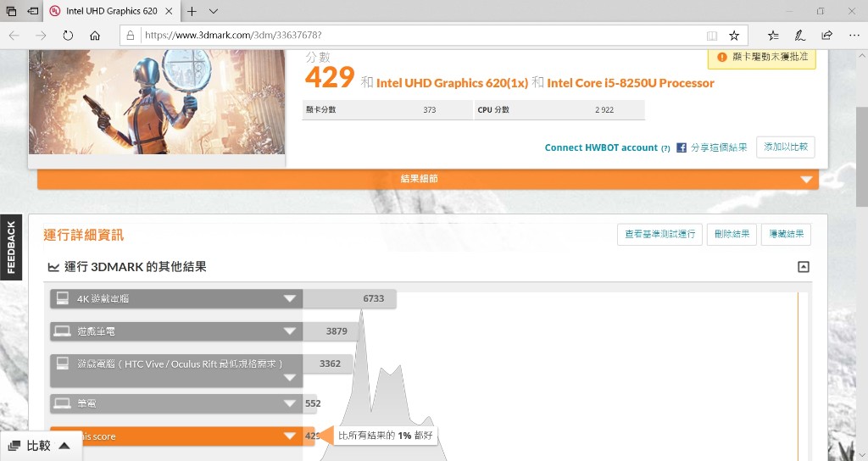
Task: Click the 運行詳細資訊 heading
Action: click(84, 236)
